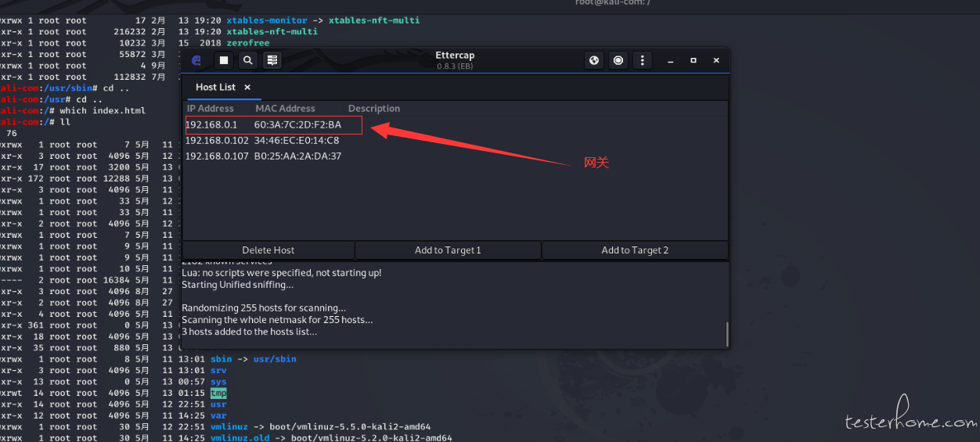Minimize the Ettercap window
Image resolution: width=980 pixels, height=442 pixels.
pyautogui.click(x=671, y=60)
